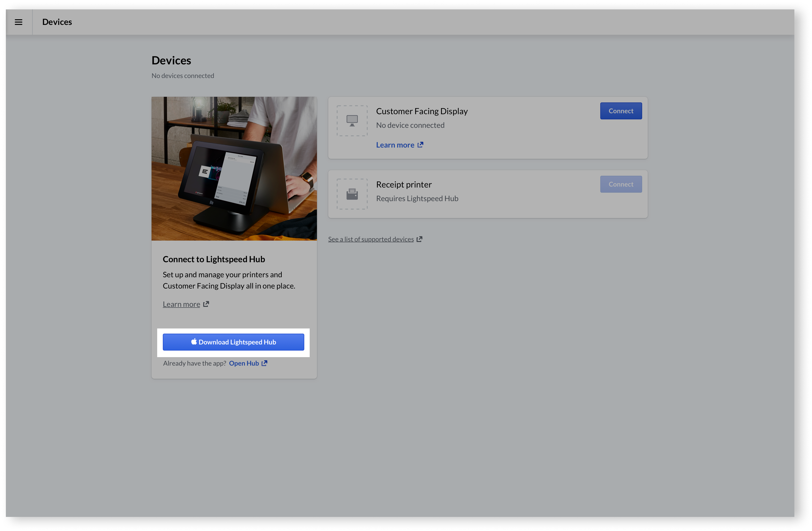Click the Receipt printer Connect button
This screenshot has height=531, width=812.
tap(621, 184)
